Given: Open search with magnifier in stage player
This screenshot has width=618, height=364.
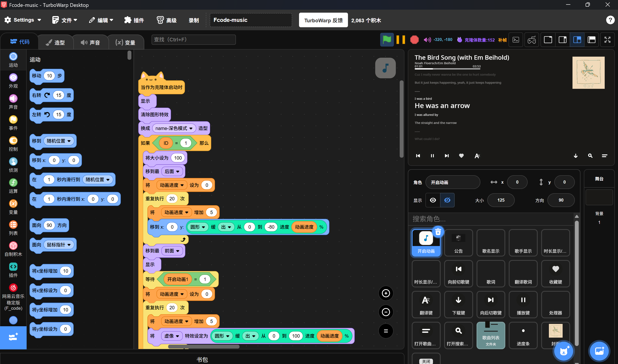Looking at the screenshot, I should coord(590,156).
